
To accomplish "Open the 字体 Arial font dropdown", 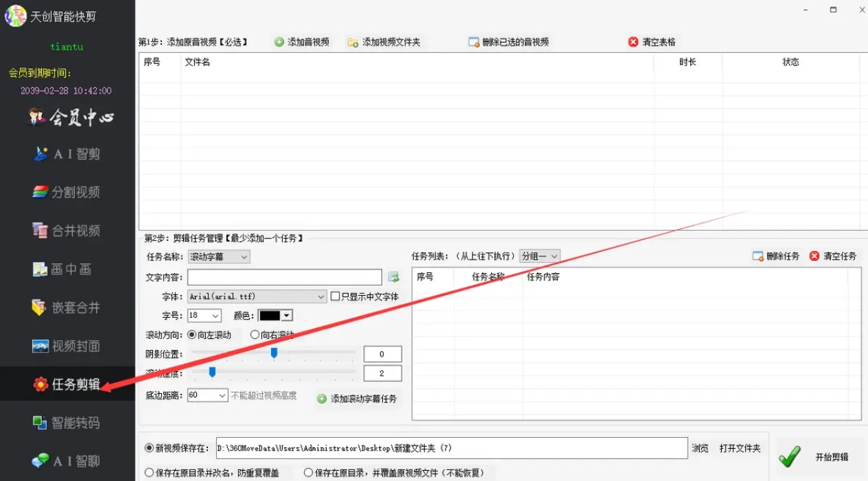I will coord(257,296).
